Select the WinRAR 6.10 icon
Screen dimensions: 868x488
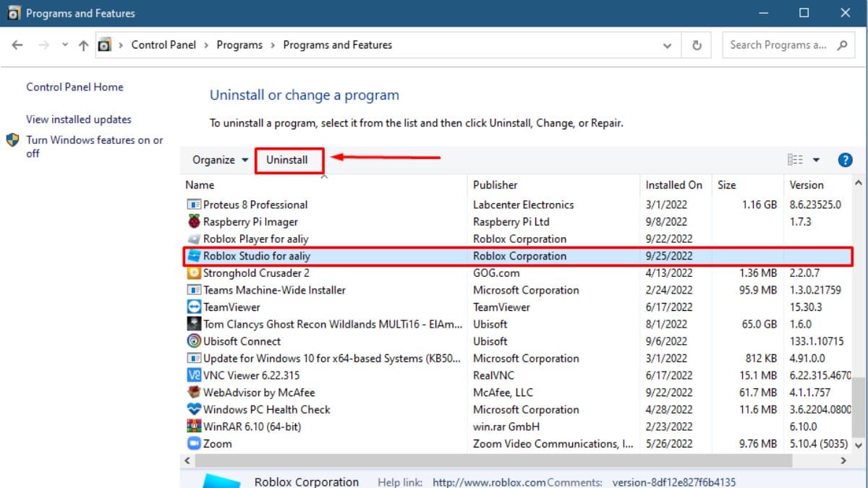(194, 427)
